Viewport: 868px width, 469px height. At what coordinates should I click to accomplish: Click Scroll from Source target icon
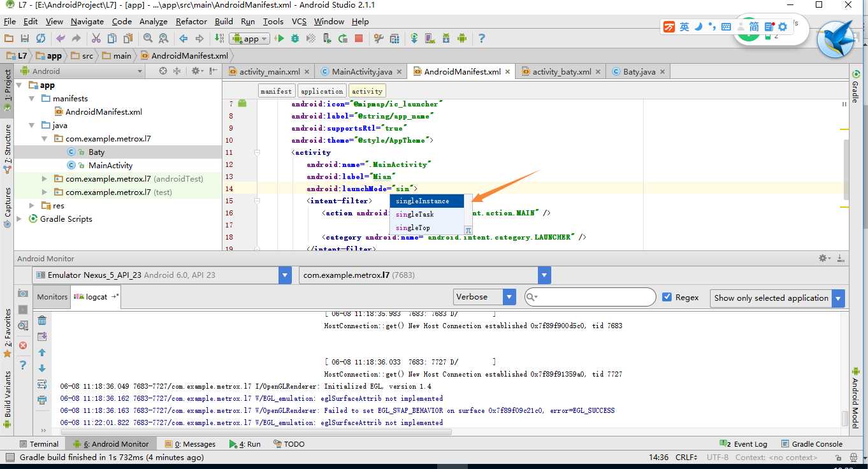point(163,71)
